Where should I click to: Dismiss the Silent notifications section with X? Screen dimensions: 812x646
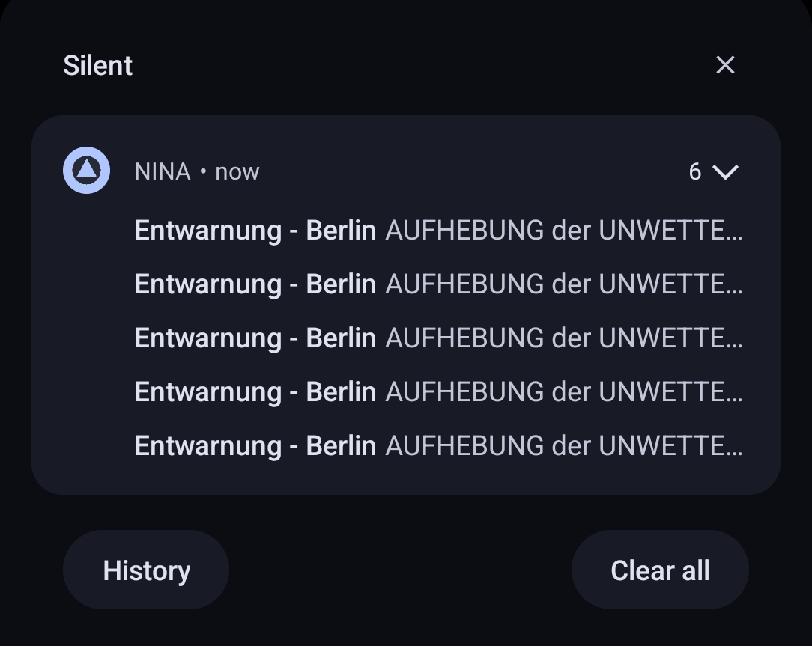725,65
